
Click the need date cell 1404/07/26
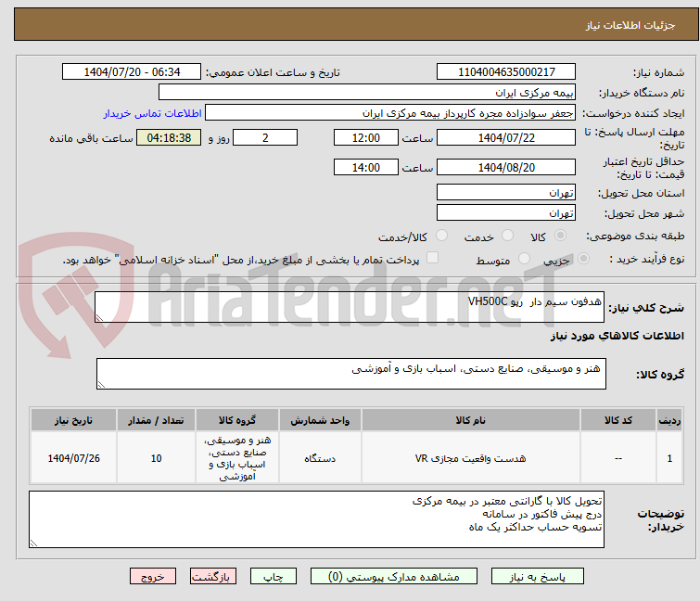(x=73, y=458)
